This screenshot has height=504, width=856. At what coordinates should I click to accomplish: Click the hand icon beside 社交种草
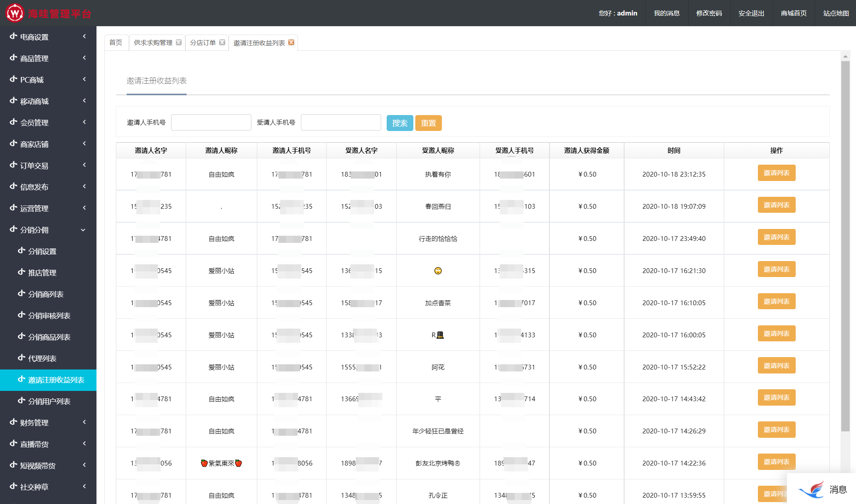13,486
